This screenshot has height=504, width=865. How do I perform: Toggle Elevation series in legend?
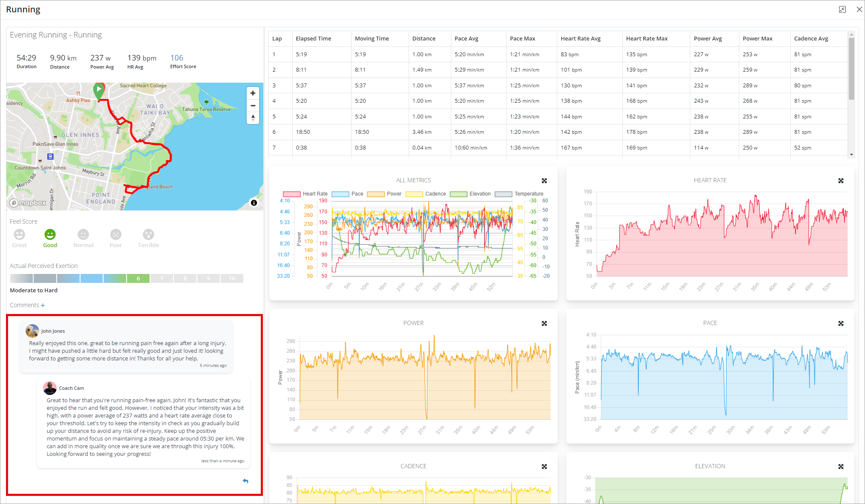coord(470,194)
